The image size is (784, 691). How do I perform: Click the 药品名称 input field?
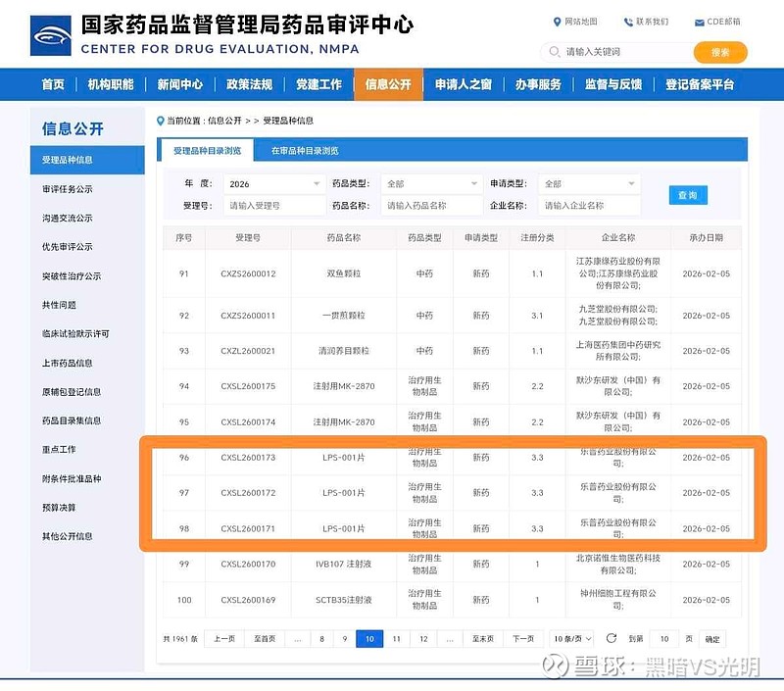click(431, 206)
